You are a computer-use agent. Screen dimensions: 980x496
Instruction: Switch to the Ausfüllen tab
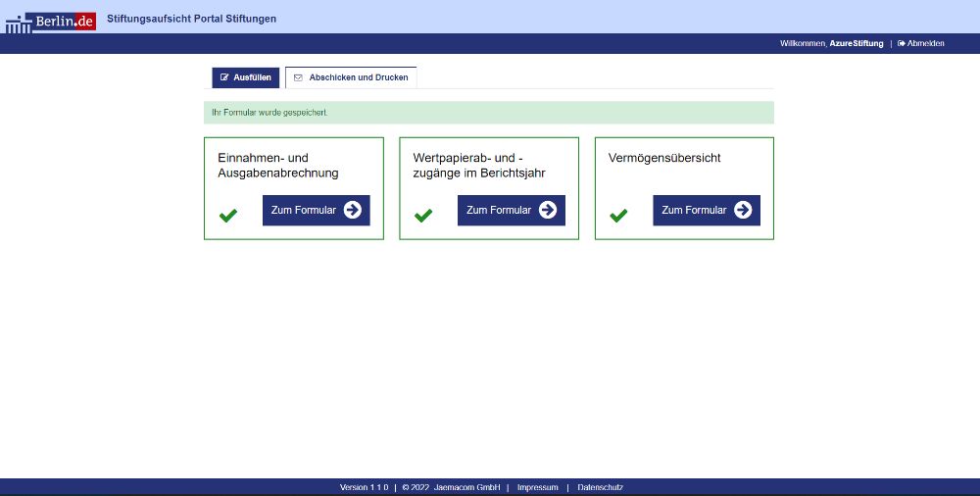(x=246, y=77)
